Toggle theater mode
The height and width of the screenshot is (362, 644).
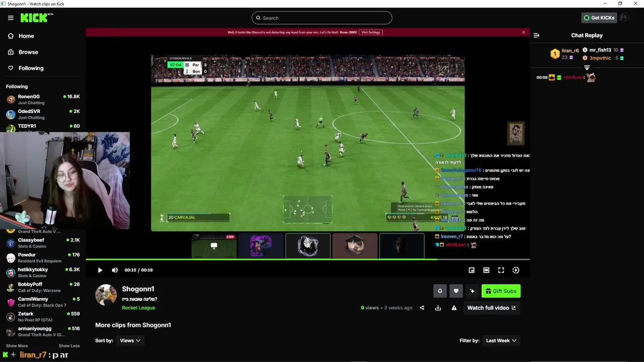click(x=486, y=270)
